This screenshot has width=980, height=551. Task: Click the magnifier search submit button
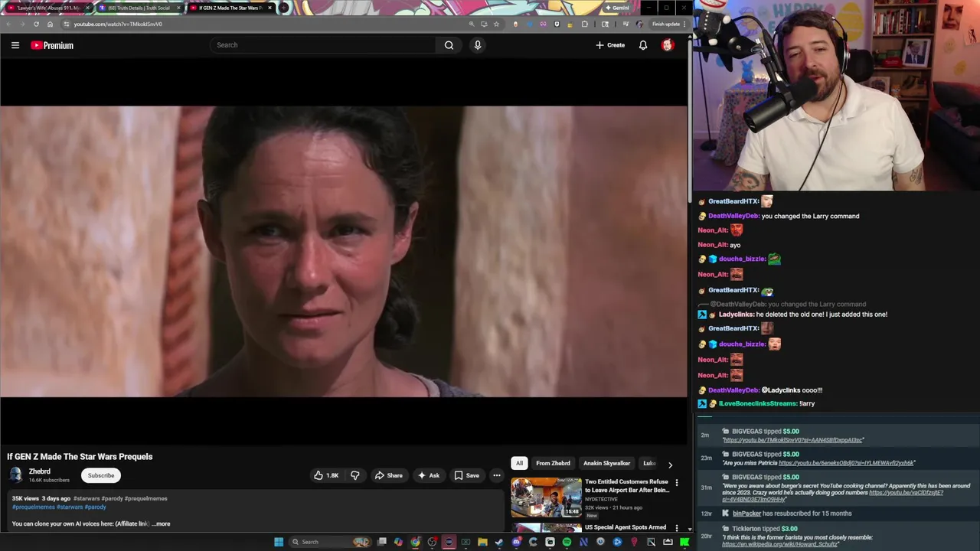(x=449, y=45)
